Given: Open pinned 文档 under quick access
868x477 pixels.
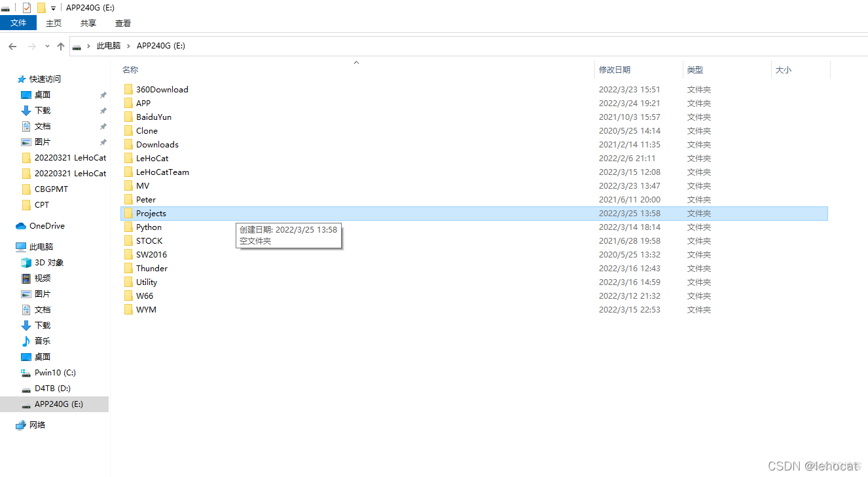Looking at the screenshot, I should 43,126.
